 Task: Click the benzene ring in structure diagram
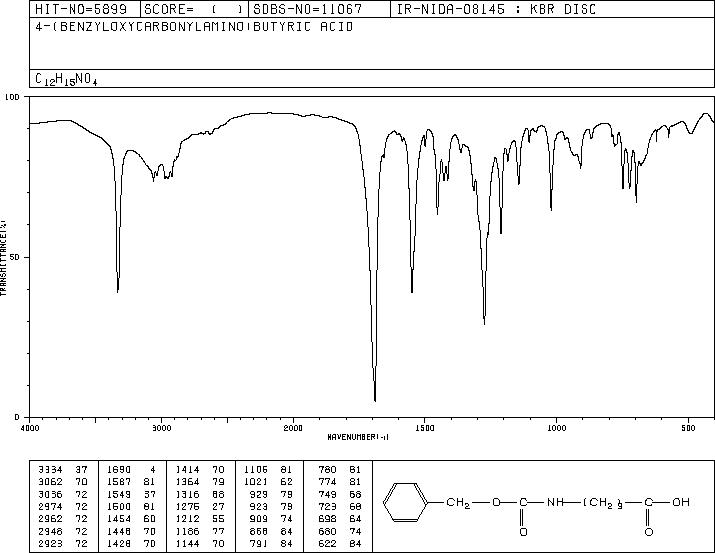(x=405, y=502)
